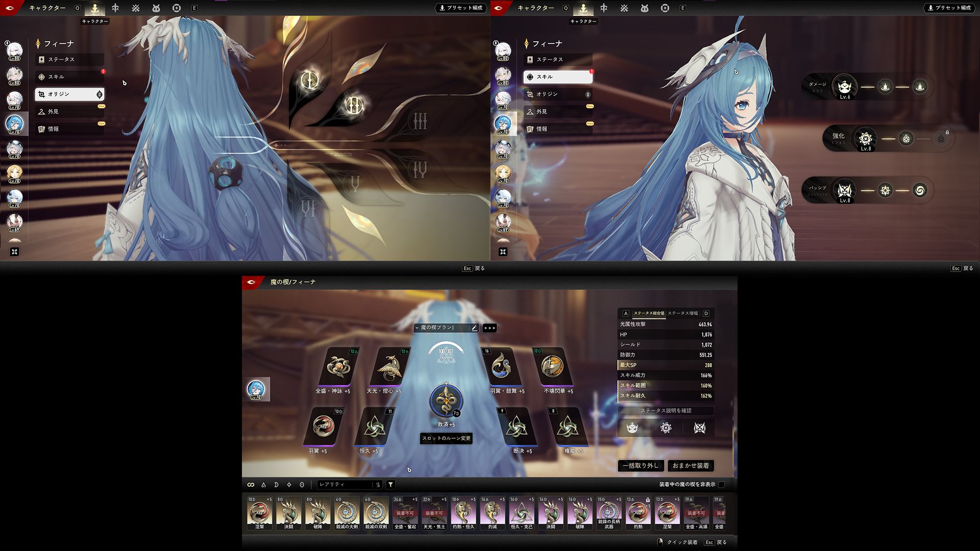Click the 鋭滅の大剣 wedge thumbnail in inventory
Image resolution: width=980 pixels, height=551 pixels.
click(x=347, y=512)
